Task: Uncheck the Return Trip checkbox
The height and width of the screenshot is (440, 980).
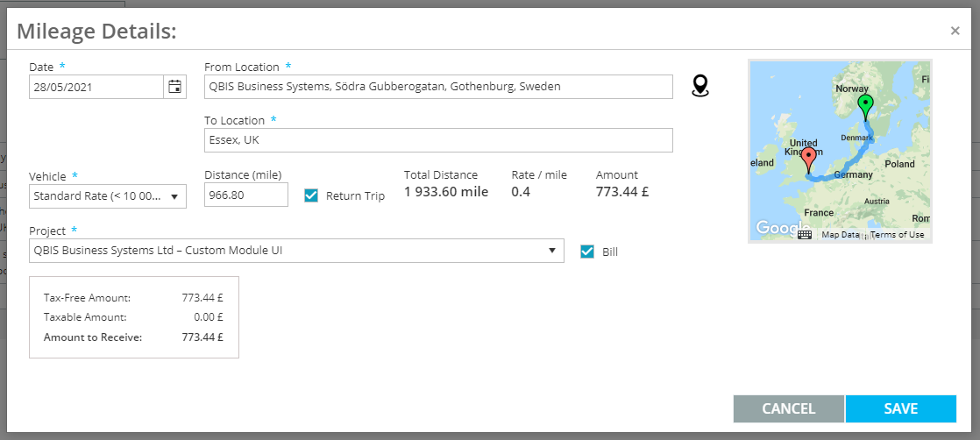Action: point(311,195)
